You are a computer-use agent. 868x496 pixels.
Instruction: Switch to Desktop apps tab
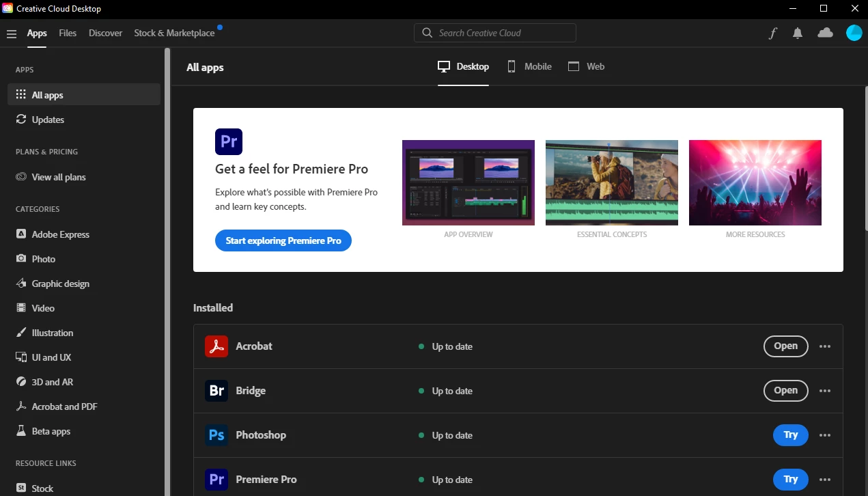click(464, 66)
